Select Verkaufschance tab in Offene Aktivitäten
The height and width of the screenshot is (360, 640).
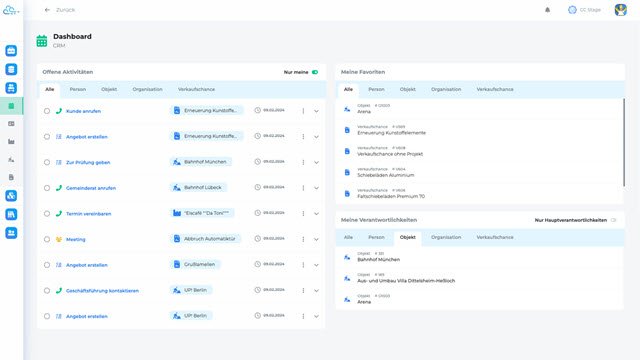click(196, 89)
